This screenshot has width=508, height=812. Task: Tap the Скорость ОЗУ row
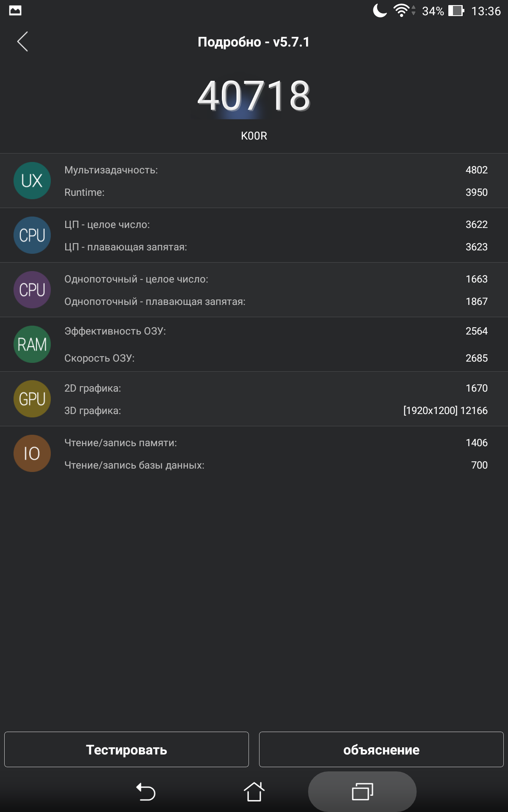tap(275, 358)
